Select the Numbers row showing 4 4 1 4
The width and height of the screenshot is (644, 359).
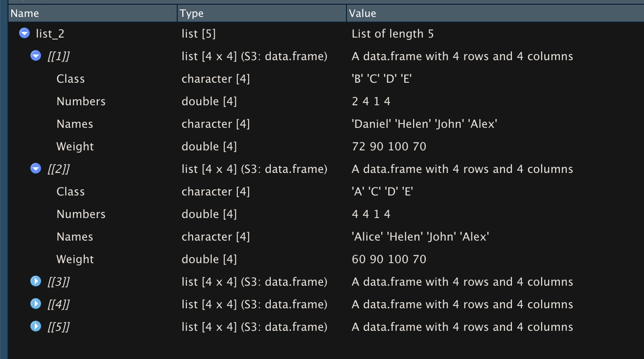point(81,214)
